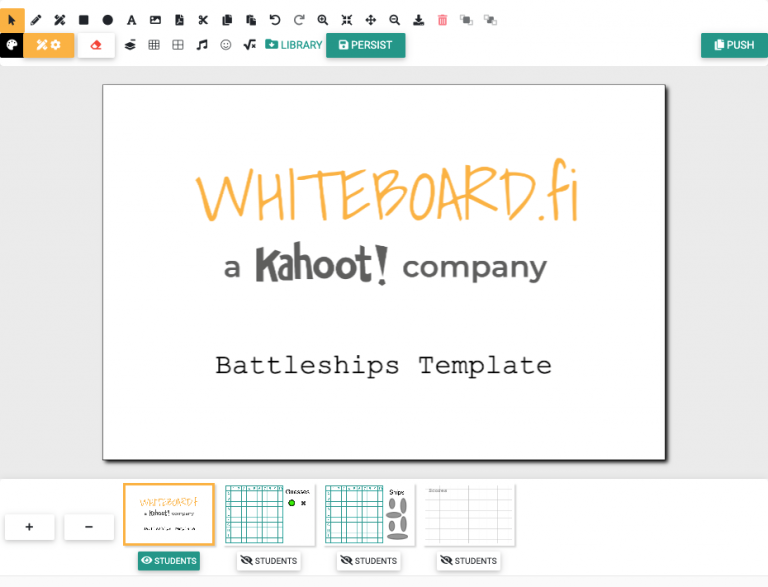The height and width of the screenshot is (587, 768).
Task: Bring selected object to front
Action: (x=466, y=20)
